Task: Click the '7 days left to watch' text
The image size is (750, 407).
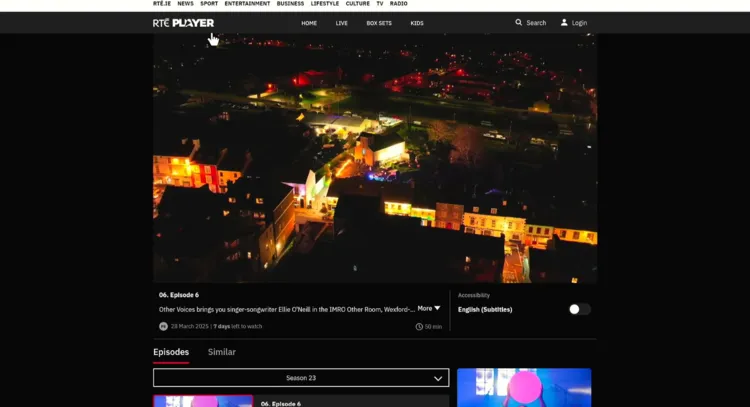Action: click(x=238, y=326)
